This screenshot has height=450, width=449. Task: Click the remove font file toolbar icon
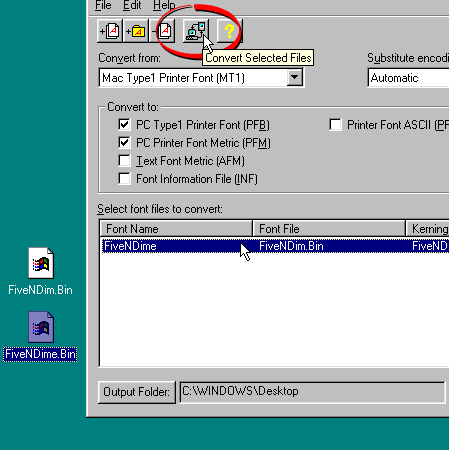pos(162,31)
